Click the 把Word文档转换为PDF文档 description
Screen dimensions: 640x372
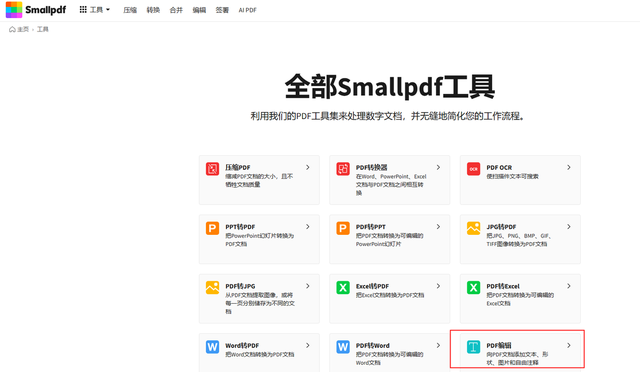pos(260,354)
